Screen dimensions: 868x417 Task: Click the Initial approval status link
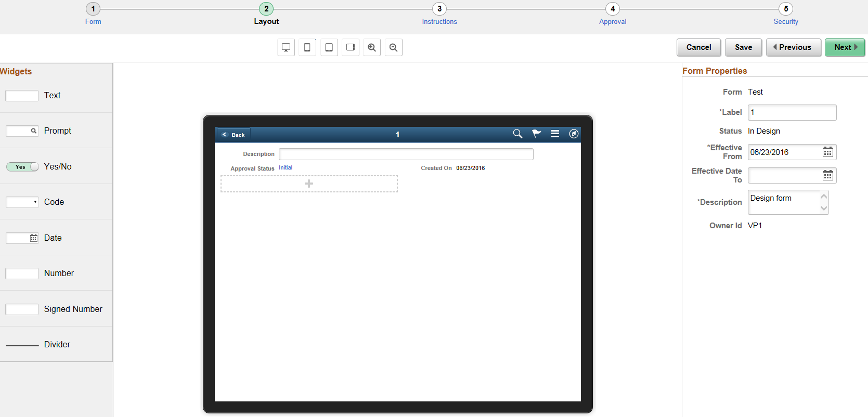click(286, 167)
